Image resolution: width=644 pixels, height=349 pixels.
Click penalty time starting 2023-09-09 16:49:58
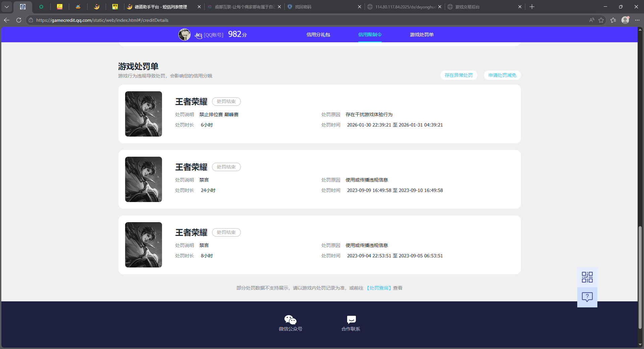click(x=395, y=190)
